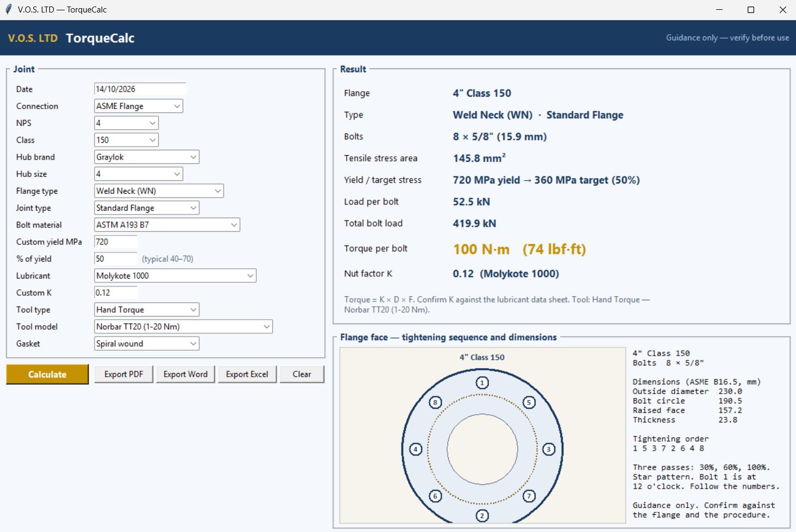Click bolt number 4 on flange diagram
Image resolution: width=796 pixels, height=532 pixels.
[416, 449]
